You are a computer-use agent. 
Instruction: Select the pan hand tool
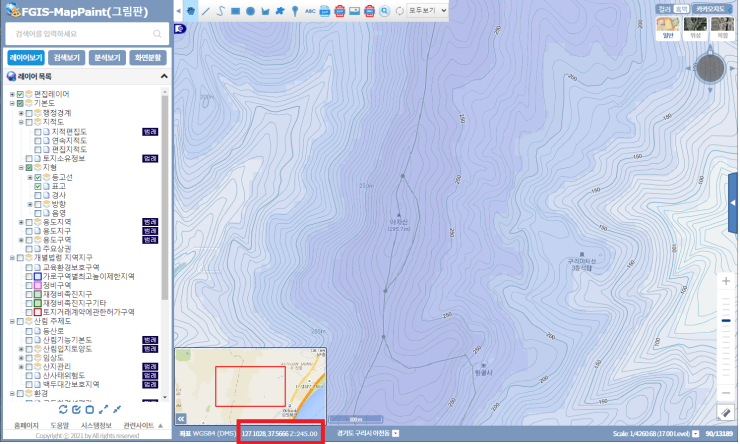pos(191,10)
